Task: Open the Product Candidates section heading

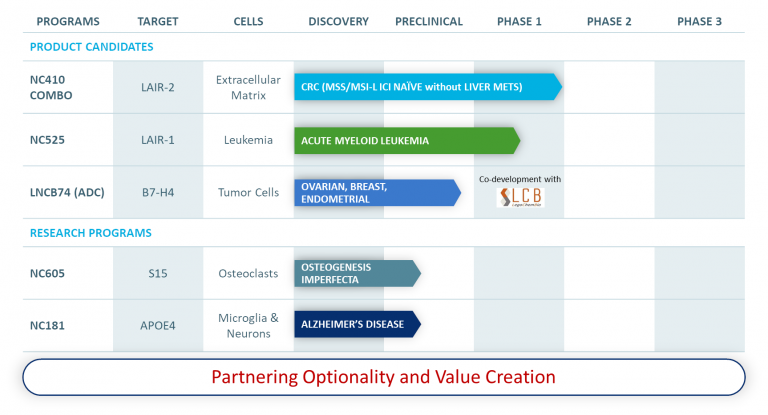Action: [x=92, y=47]
